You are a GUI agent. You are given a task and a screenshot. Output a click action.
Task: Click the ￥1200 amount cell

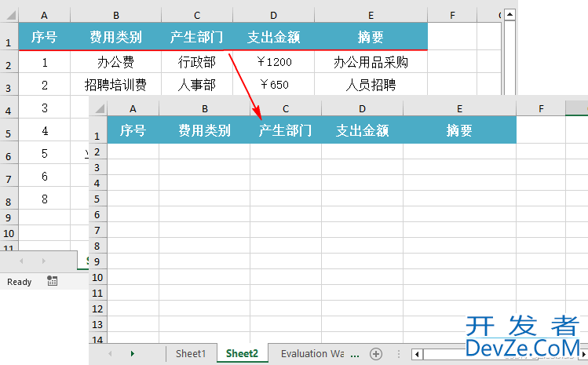[x=273, y=62]
